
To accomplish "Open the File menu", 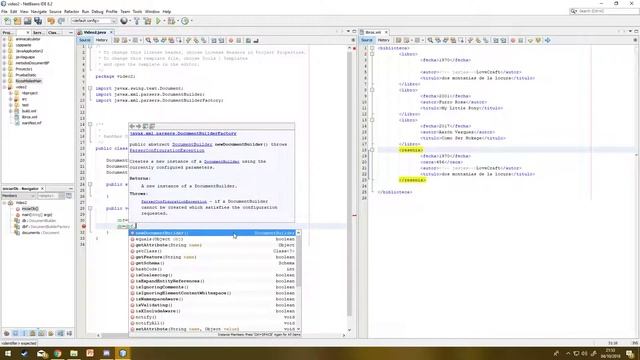I will click(x=4, y=11).
